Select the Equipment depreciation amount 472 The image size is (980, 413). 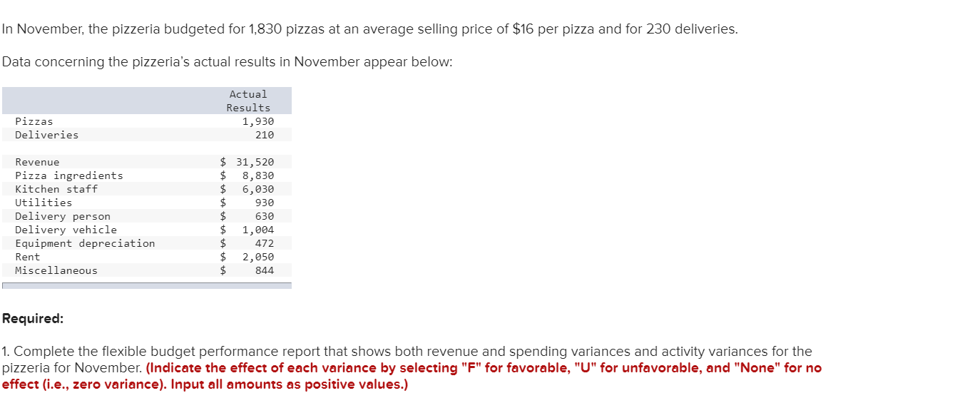(265, 243)
